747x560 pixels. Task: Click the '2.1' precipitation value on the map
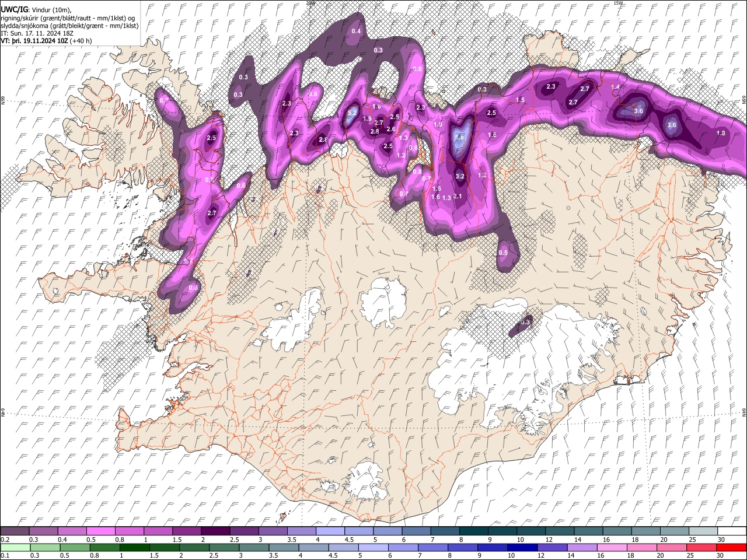tap(458, 196)
